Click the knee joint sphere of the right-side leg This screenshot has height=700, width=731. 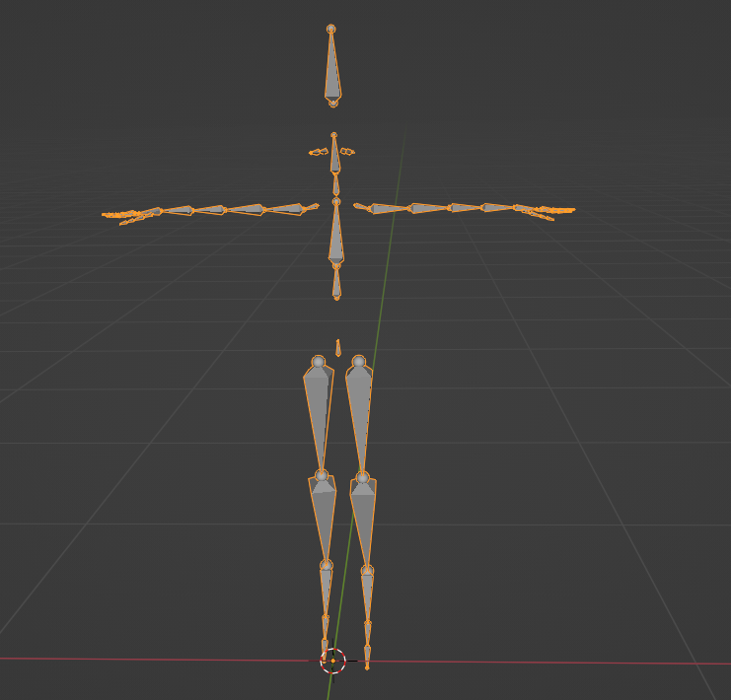(x=363, y=478)
